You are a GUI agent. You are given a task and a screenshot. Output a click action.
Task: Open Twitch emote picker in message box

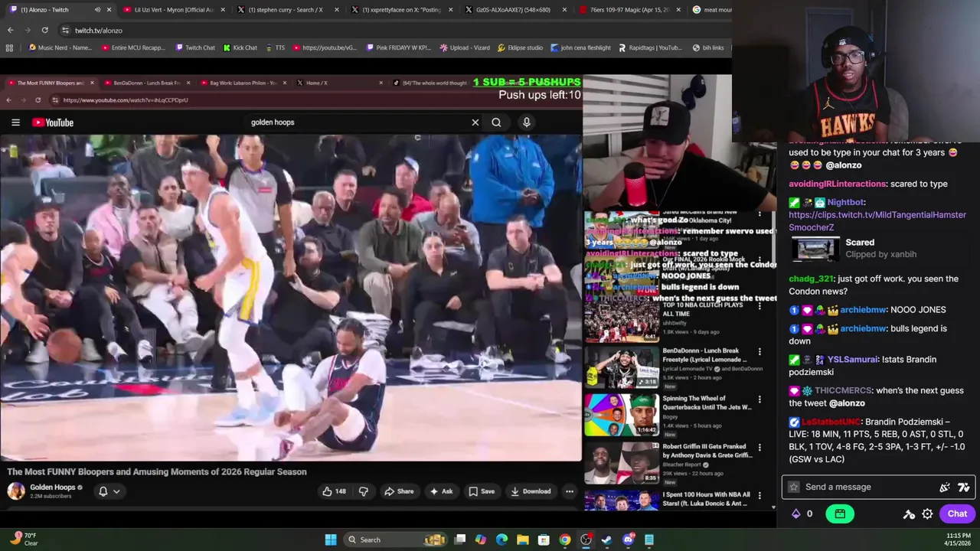click(945, 487)
